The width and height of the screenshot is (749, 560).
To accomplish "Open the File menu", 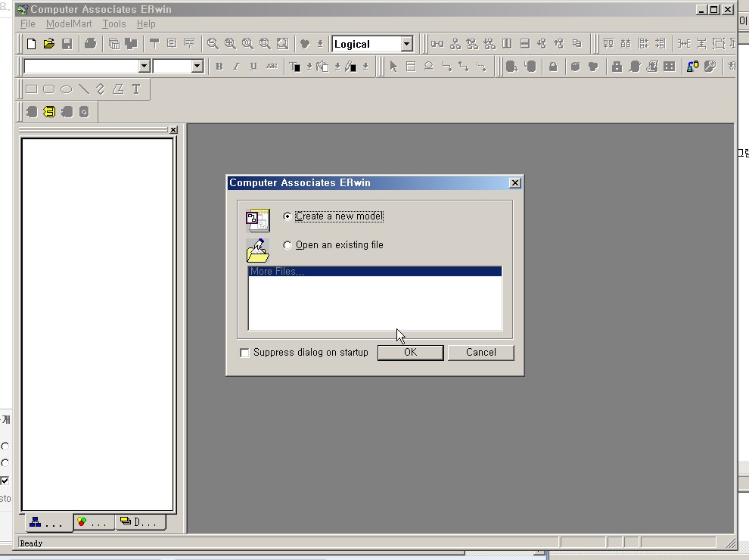I will click(28, 24).
